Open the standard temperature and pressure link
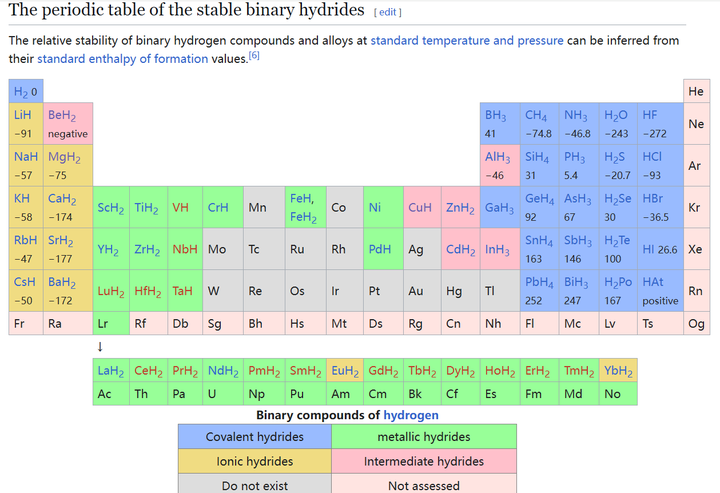This screenshot has height=493, width=720. [x=467, y=40]
